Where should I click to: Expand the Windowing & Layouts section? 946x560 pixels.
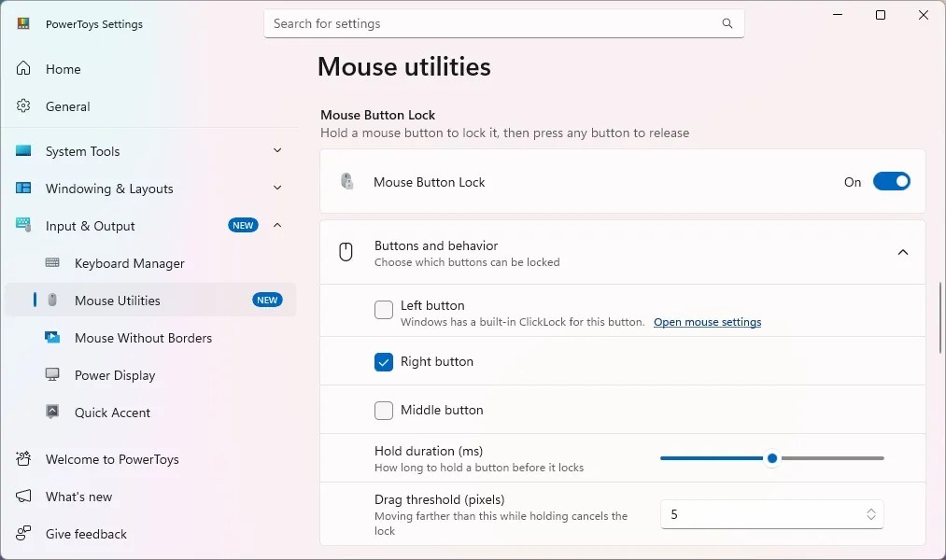pos(277,189)
